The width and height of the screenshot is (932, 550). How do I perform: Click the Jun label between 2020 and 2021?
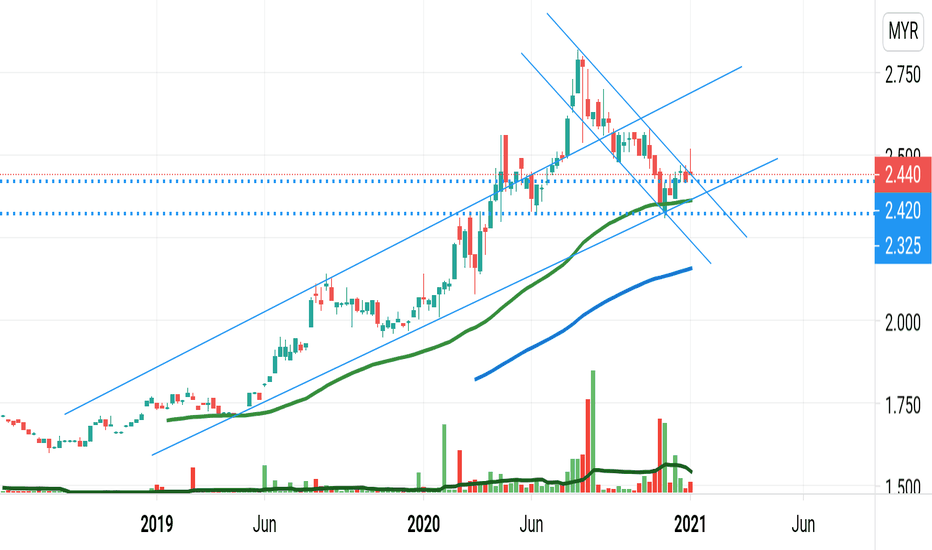tap(531, 524)
